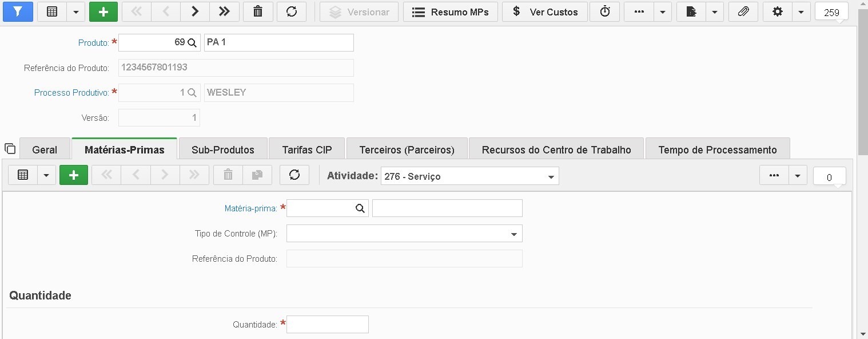The height and width of the screenshot is (339, 868).
Task: Add new record with top green plus
Action: tap(103, 11)
